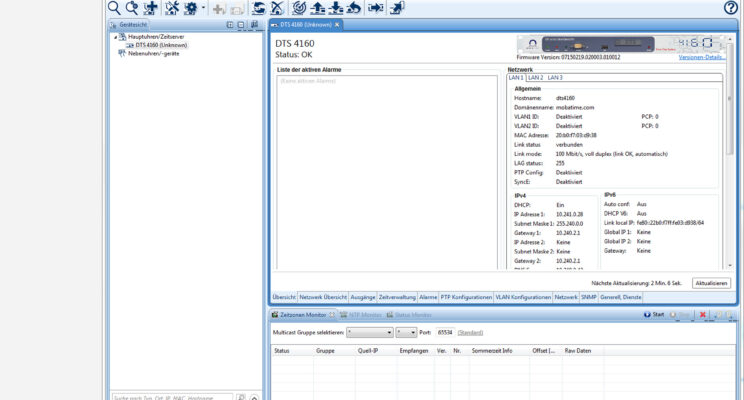Click the last icon in monitor toolbar
The width and height of the screenshot is (744, 400).
tap(729, 315)
